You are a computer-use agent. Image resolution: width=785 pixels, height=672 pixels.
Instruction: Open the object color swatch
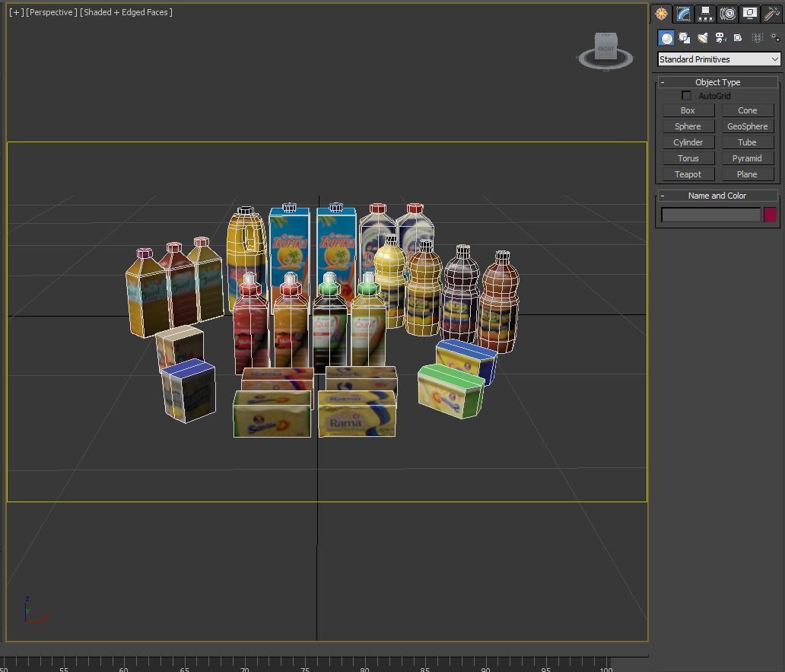coord(770,215)
